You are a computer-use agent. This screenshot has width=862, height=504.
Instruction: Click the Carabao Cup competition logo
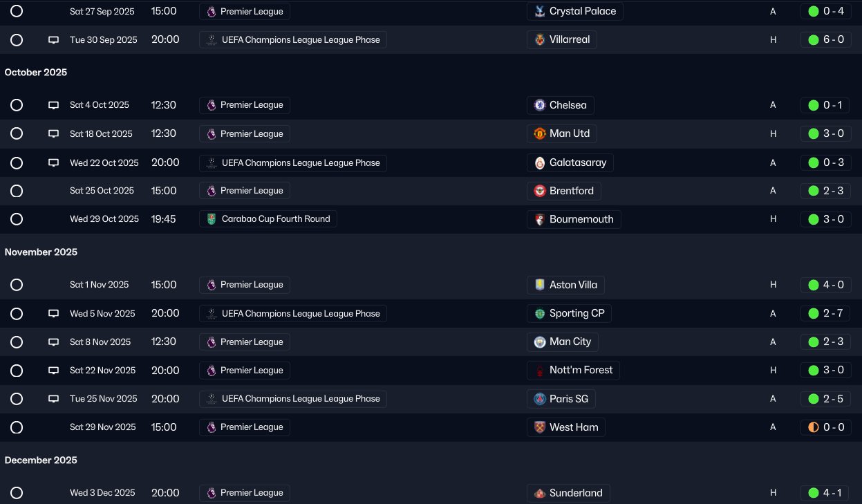pyautogui.click(x=212, y=219)
